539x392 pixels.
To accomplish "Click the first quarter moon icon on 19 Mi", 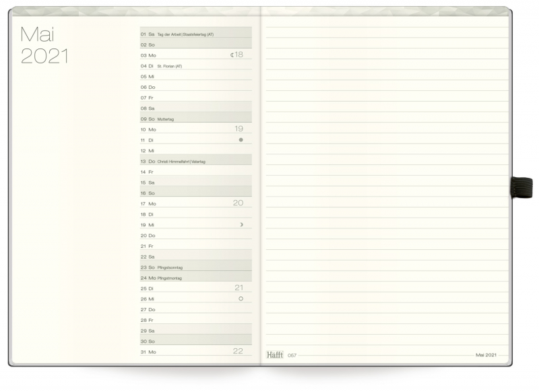I will 241,224.
